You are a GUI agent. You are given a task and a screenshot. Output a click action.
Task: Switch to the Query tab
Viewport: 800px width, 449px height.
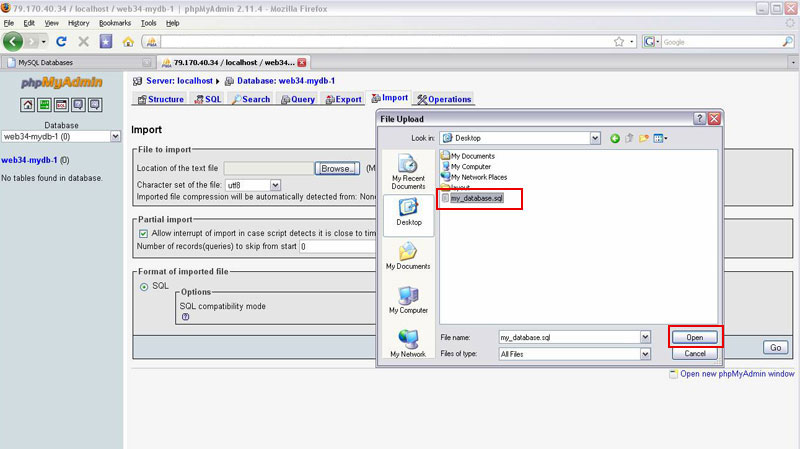click(x=298, y=99)
